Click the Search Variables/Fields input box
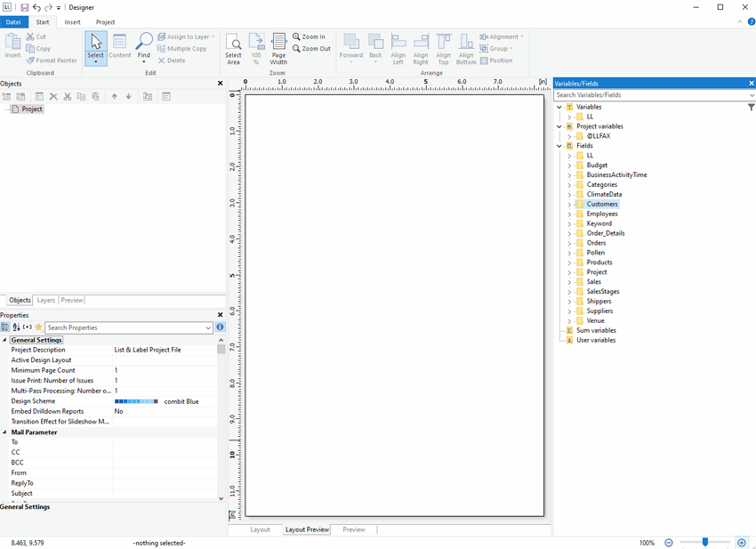Viewport: 756px width, 549px height. pos(649,95)
